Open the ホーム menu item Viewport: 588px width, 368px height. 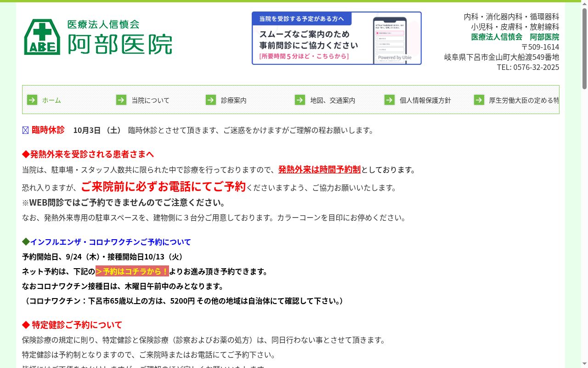pos(51,100)
